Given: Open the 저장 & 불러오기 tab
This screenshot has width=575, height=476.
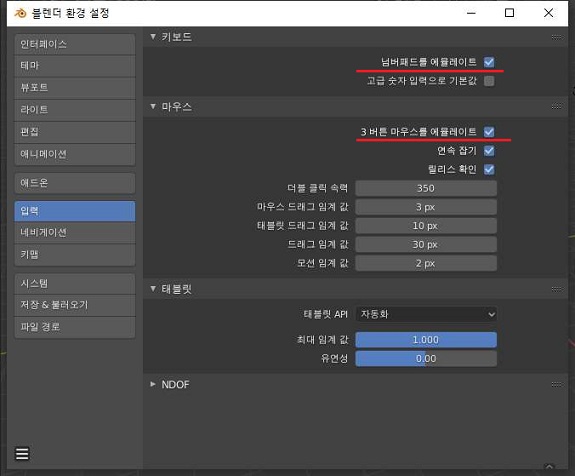Looking at the screenshot, I should click(x=75, y=305).
